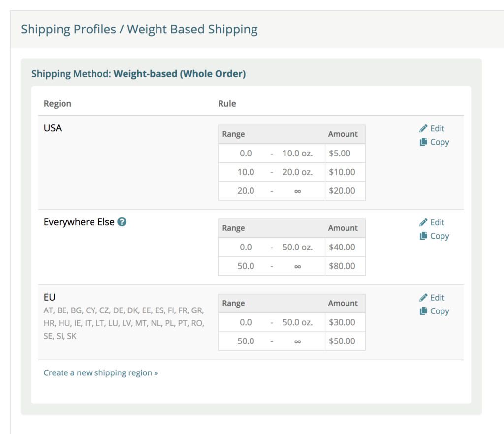Screen dimensions: 504x434
Task: Select the EU region name
Action: point(50,297)
